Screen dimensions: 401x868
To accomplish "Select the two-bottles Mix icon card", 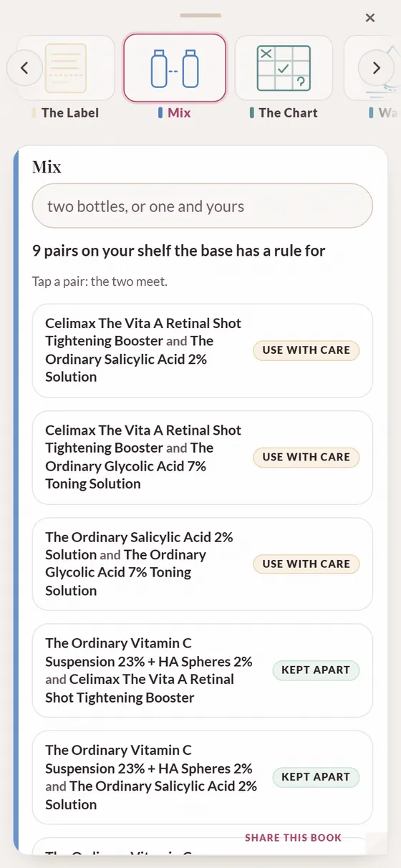I will (x=175, y=68).
